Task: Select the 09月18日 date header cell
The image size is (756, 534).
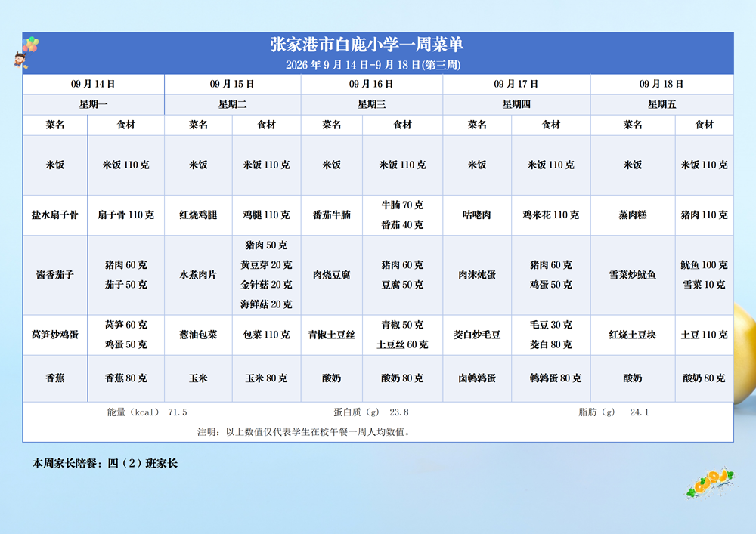Action: (662, 85)
